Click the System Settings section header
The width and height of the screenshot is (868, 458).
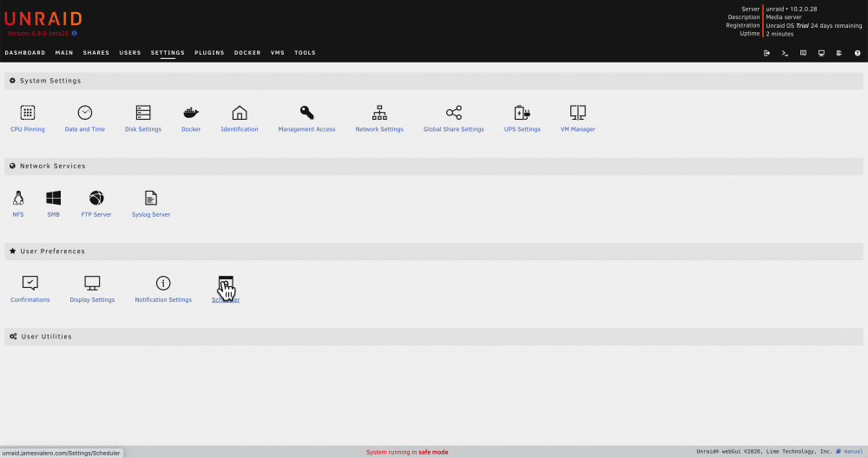click(434, 81)
